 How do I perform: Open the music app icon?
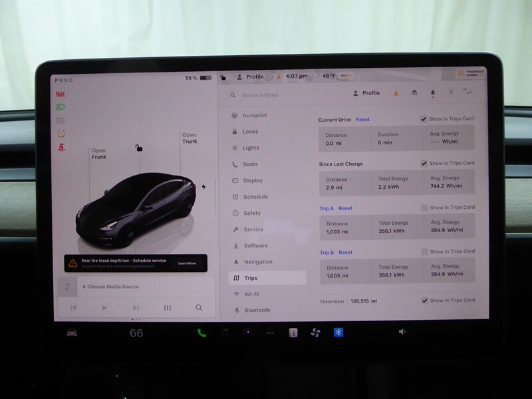pyautogui.click(x=225, y=332)
